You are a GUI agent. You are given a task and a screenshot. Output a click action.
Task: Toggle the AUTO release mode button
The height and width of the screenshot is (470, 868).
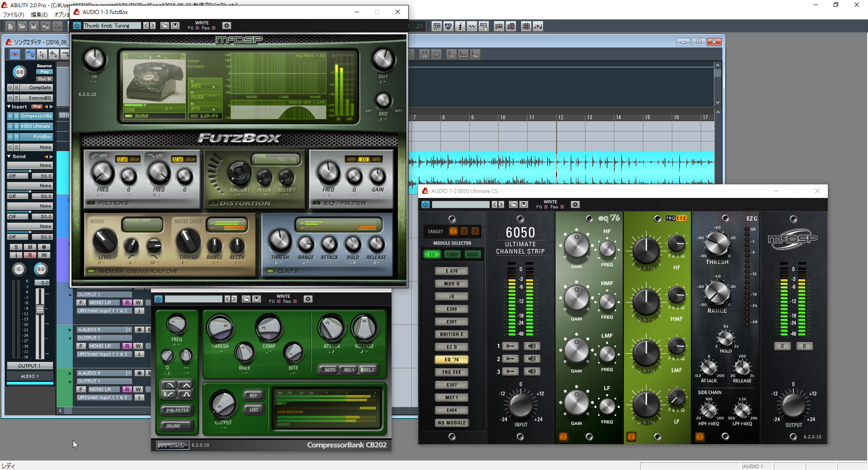[330, 370]
